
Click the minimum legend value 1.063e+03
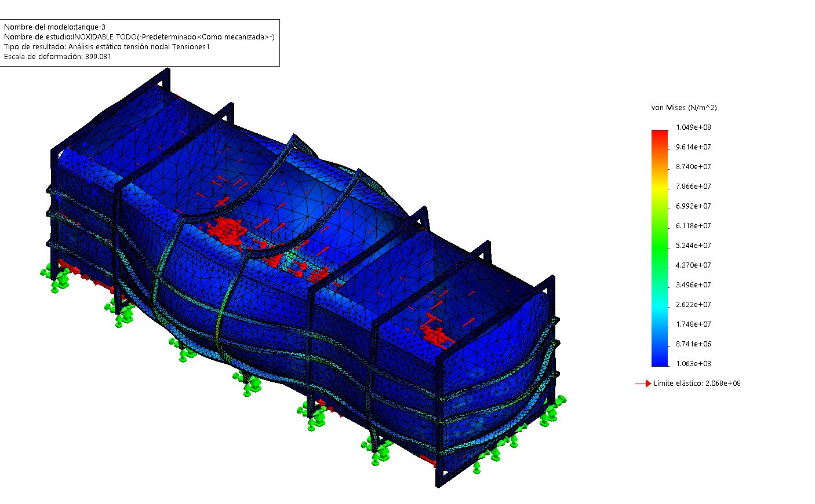point(693,364)
